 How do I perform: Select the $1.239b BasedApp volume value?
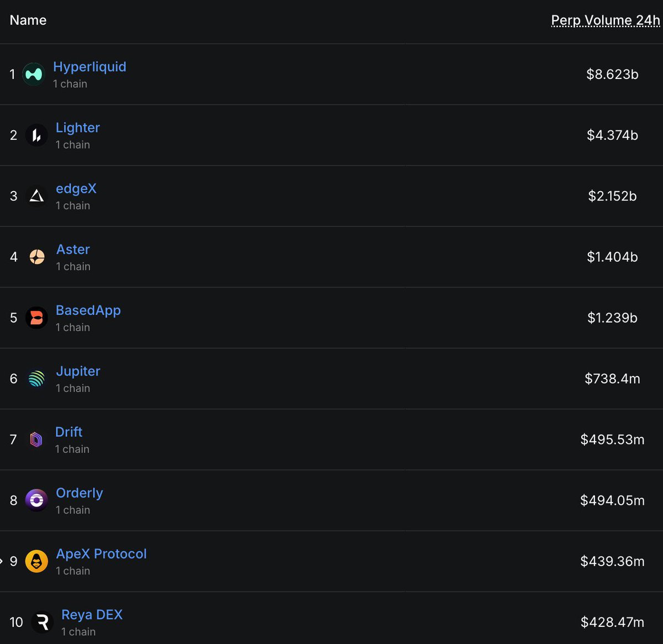coord(612,318)
